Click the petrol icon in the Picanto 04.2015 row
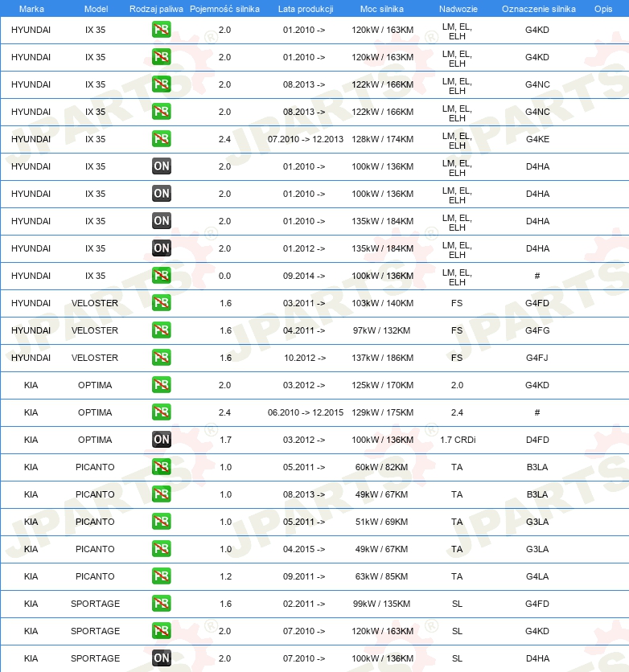 pyautogui.click(x=161, y=549)
